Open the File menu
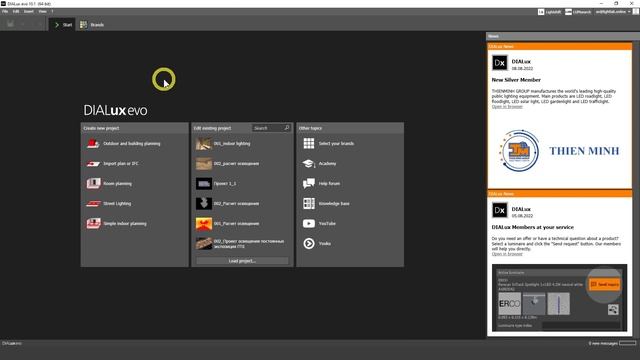 (5, 11)
